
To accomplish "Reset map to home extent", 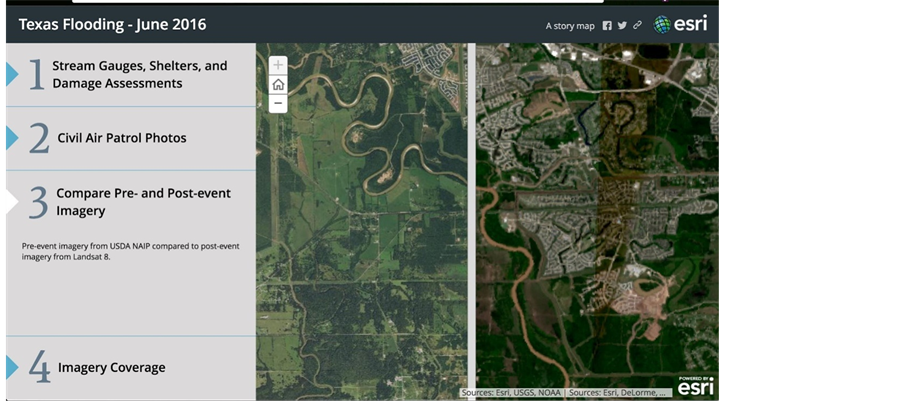I will (278, 84).
